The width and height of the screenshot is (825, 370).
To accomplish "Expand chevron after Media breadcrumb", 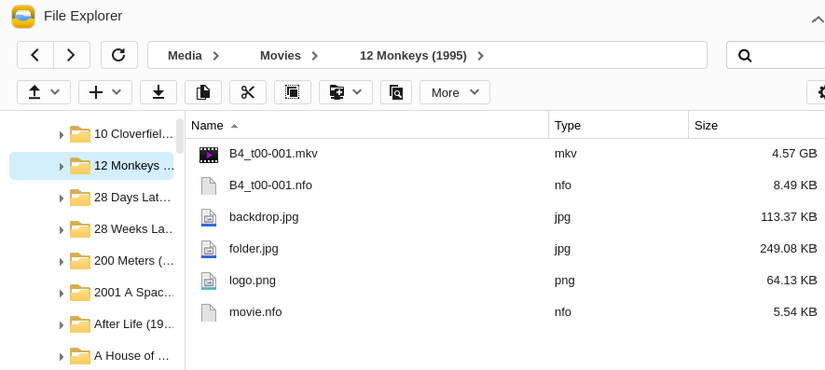I will point(216,56).
